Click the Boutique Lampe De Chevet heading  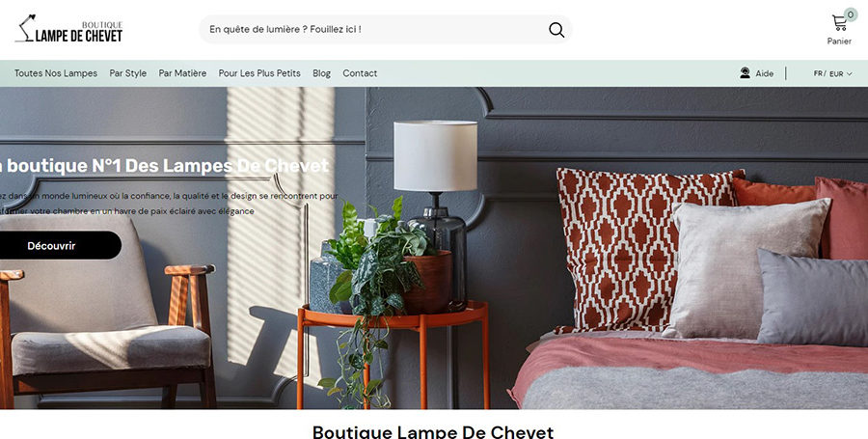click(433, 432)
